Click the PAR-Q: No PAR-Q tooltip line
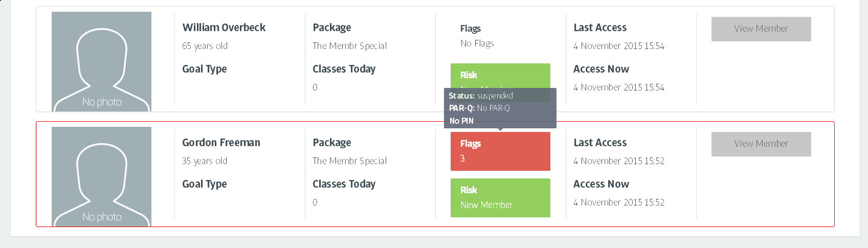The width and height of the screenshot is (868, 248). click(x=479, y=108)
